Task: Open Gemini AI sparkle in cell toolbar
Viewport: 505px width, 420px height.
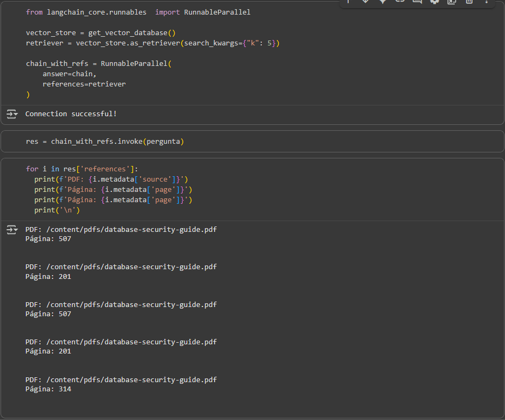Action: coord(382,2)
